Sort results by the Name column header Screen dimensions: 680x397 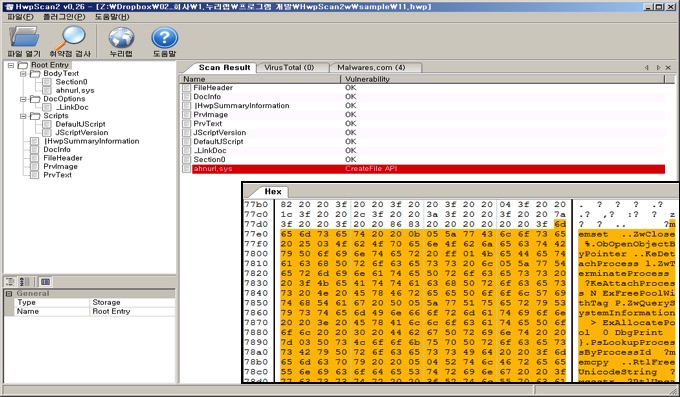click(x=260, y=79)
